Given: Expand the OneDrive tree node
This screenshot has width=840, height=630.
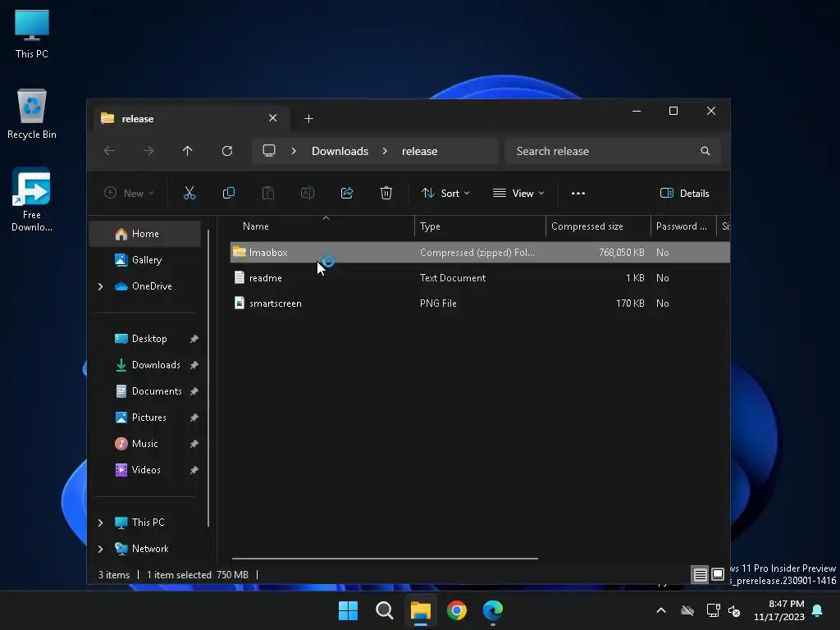Looking at the screenshot, I should point(100,286).
